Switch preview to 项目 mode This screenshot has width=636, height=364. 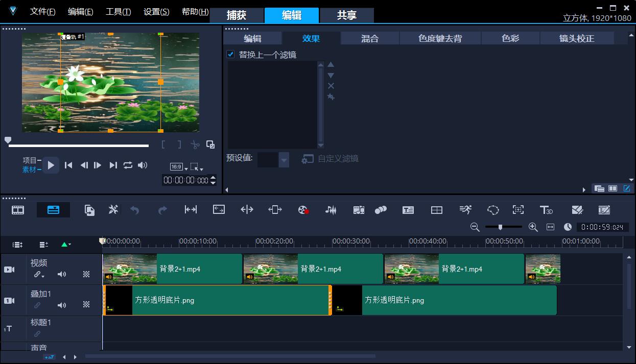30,160
